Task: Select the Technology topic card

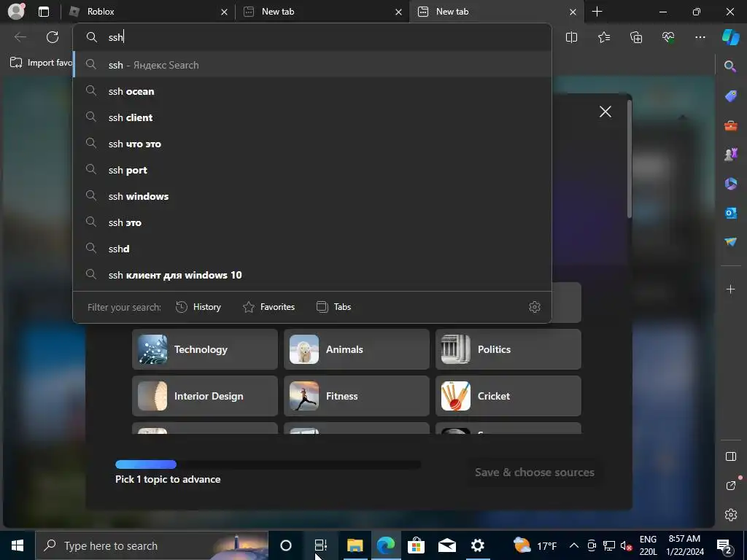Action: tap(205, 349)
